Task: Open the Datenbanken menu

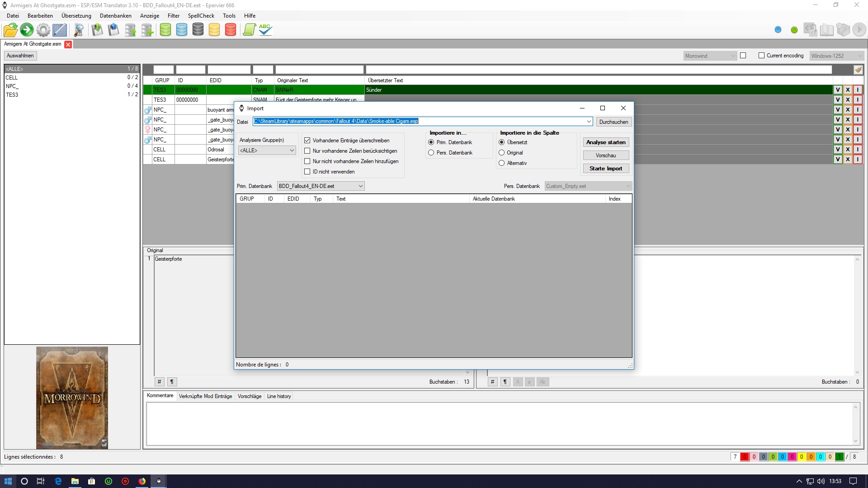Action: point(115,15)
